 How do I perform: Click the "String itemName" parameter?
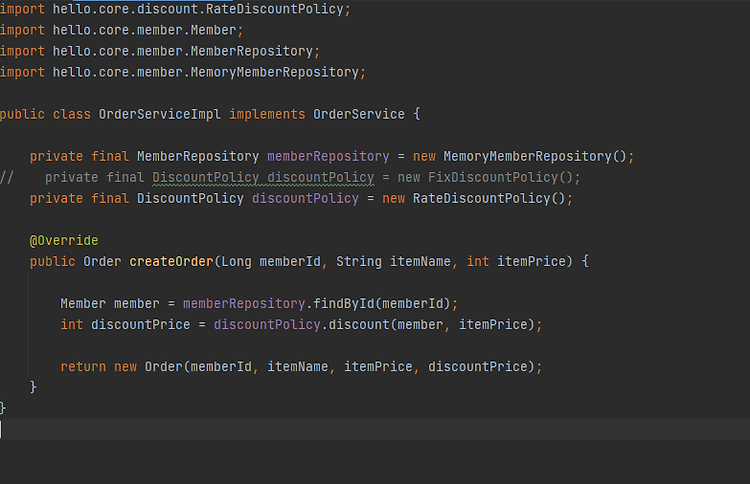point(393,262)
